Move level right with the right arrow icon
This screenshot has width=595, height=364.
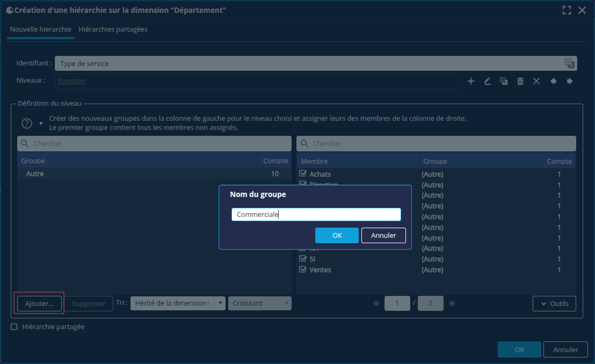570,81
